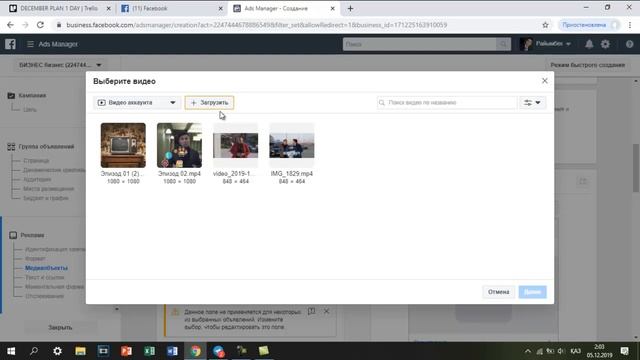This screenshot has width=640, height=360.
Task: Open Места размещения in the sidebar
Action: pyautogui.click(x=49, y=189)
